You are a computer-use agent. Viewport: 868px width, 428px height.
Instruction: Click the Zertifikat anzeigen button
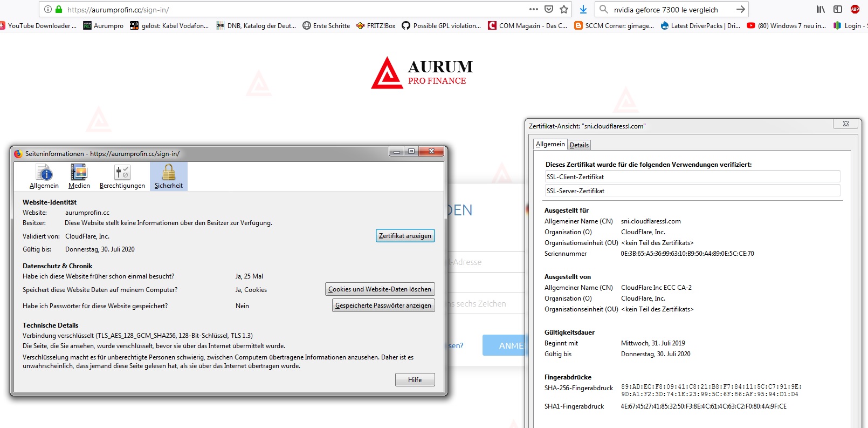(405, 236)
